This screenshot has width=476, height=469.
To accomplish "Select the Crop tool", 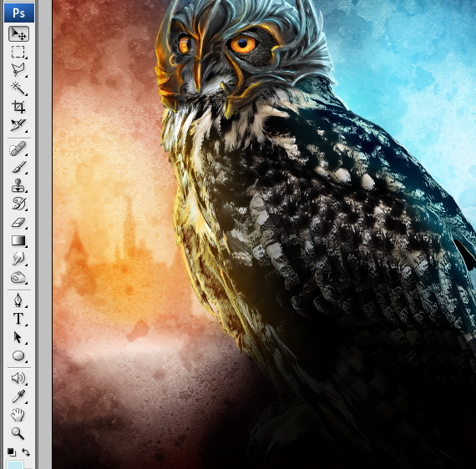I will click(x=18, y=107).
